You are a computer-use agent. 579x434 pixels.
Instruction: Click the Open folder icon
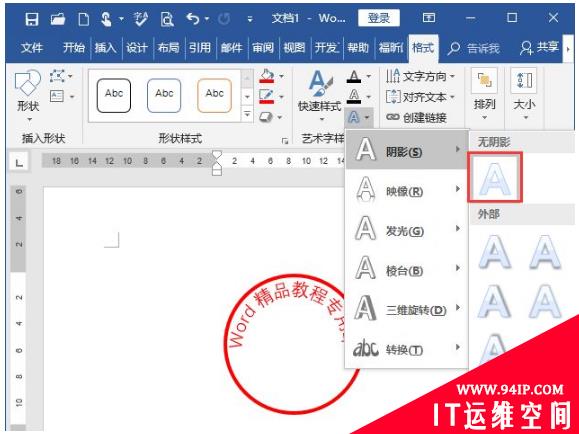click(58, 18)
